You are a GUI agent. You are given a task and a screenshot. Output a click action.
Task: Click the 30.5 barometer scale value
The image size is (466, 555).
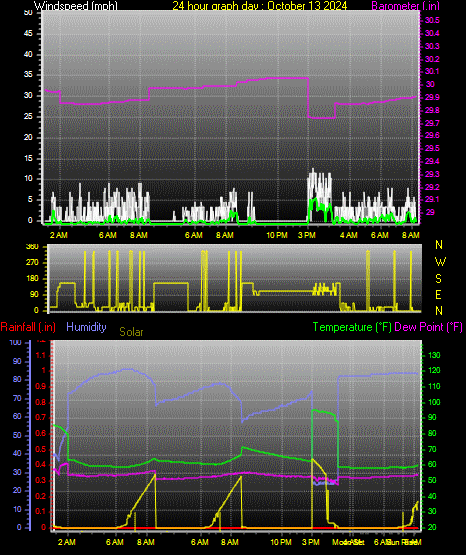[432, 20]
